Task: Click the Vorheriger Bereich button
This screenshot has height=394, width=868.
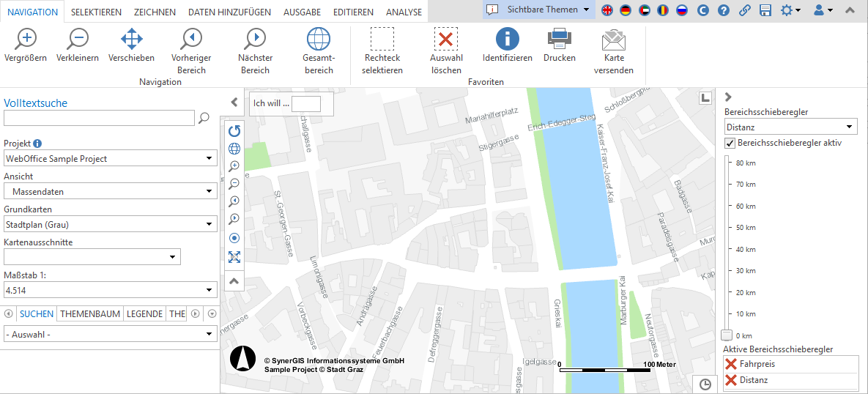Action: (x=191, y=38)
